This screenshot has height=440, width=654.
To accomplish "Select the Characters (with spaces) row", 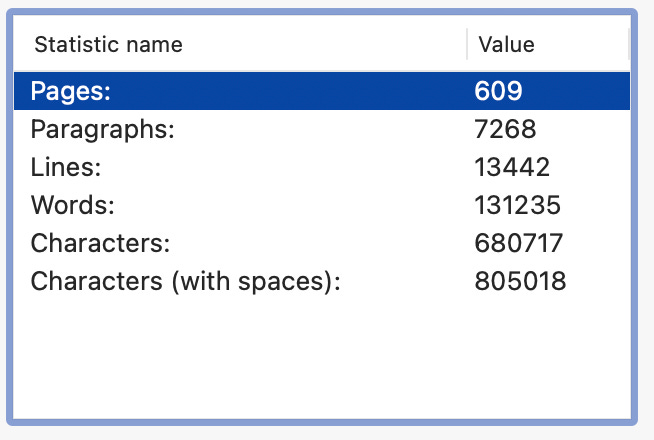I will pos(322,281).
